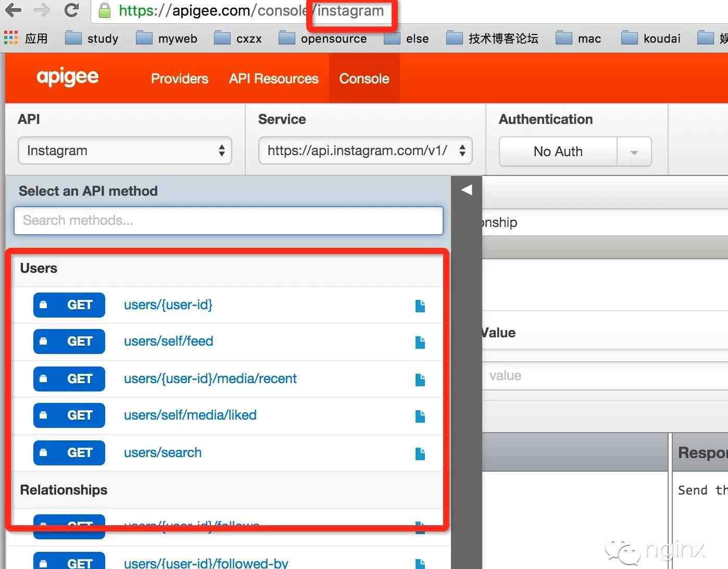Click the apigee logo

coord(68,78)
